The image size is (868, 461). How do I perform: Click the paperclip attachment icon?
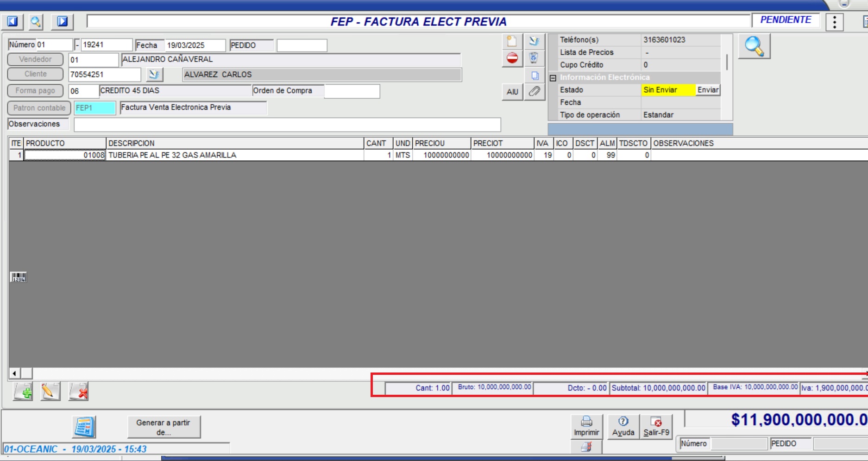[x=535, y=91]
